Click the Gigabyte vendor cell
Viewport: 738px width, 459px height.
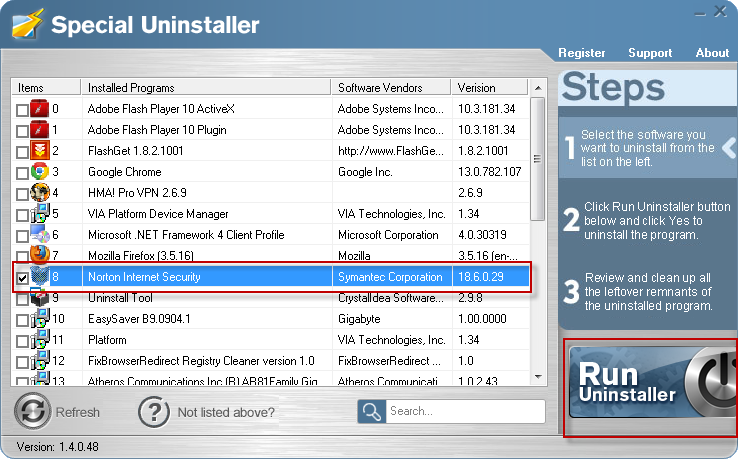pyautogui.click(x=359, y=319)
